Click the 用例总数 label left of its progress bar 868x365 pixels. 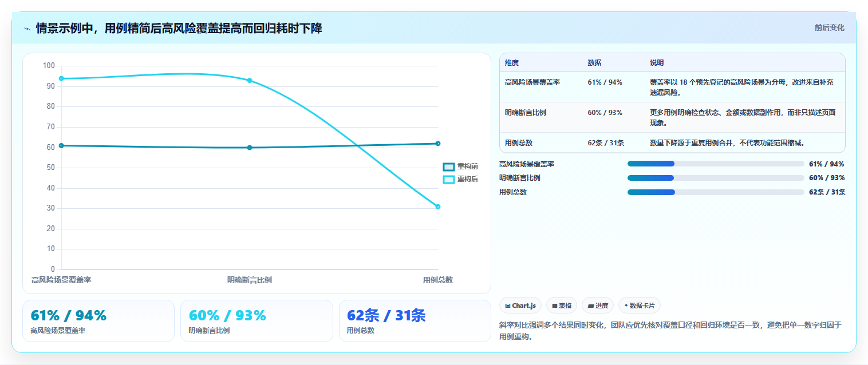click(513, 192)
